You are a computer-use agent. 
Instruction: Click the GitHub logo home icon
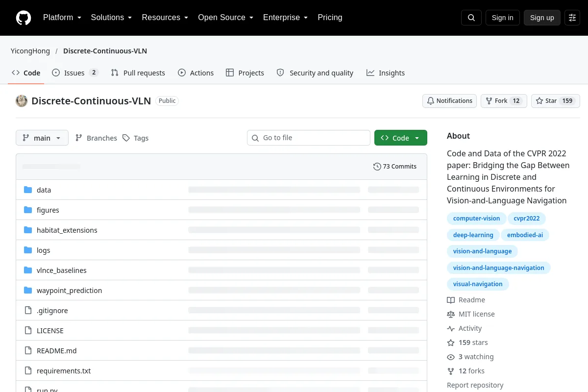(x=24, y=18)
